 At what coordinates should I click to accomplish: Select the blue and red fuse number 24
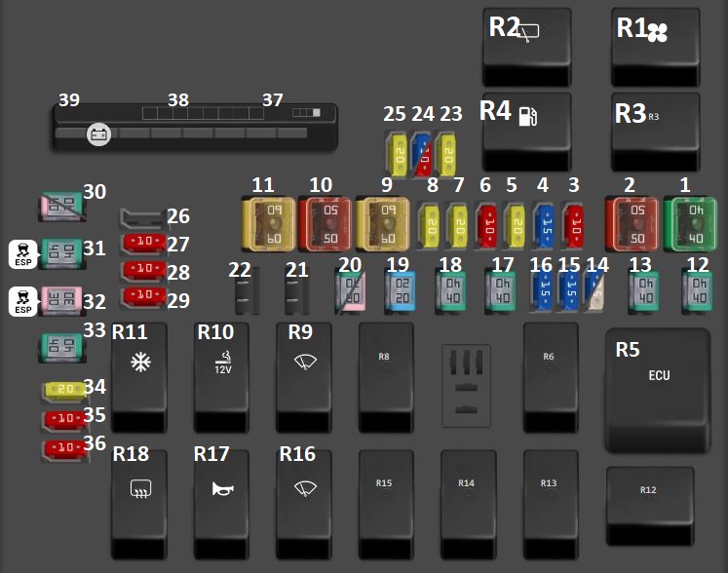tap(422, 155)
